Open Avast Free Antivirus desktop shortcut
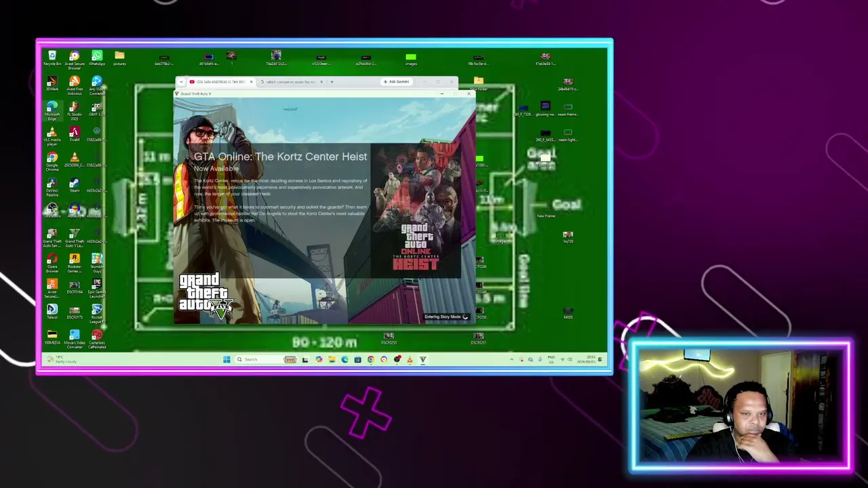Image resolution: width=868 pixels, height=488 pixels. click(75, 85)
